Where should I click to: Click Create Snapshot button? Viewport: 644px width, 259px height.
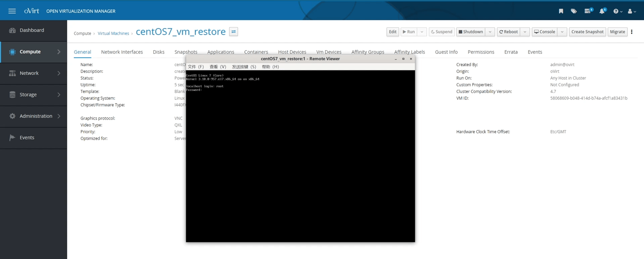tap(587, 32)
